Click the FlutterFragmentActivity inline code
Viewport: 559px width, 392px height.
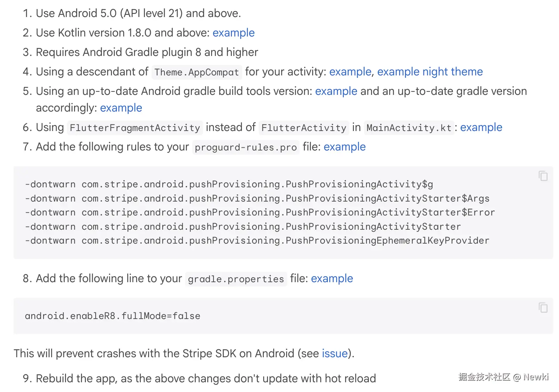(135, 128)
